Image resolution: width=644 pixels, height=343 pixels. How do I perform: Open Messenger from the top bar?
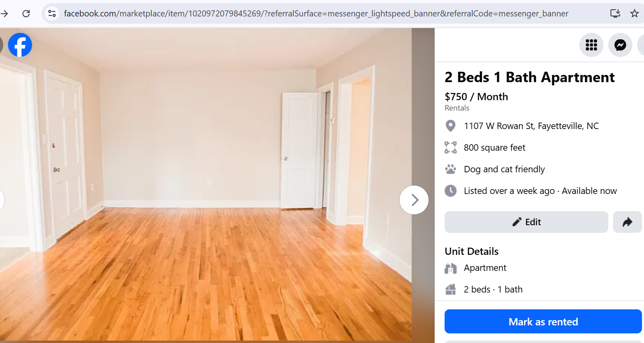click(x=620, y=45)
